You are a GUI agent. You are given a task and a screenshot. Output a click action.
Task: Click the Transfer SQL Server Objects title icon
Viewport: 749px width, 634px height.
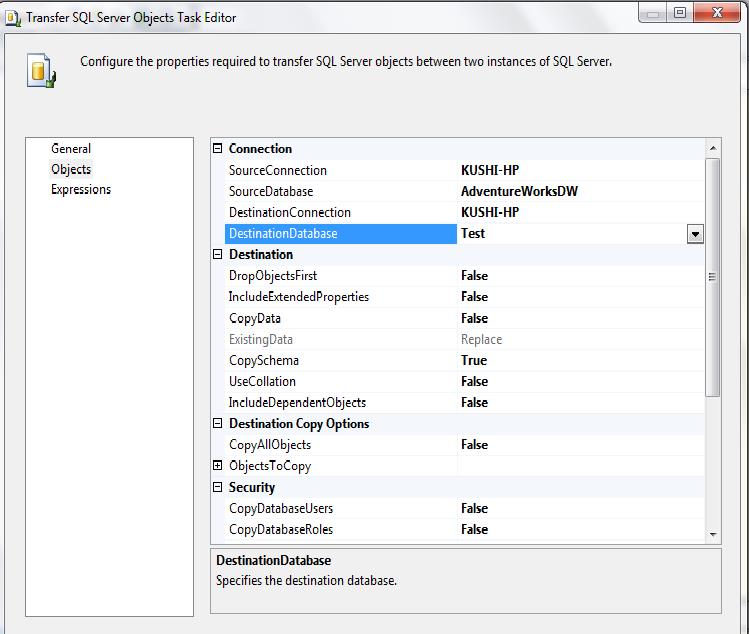(x=14, y=17)
